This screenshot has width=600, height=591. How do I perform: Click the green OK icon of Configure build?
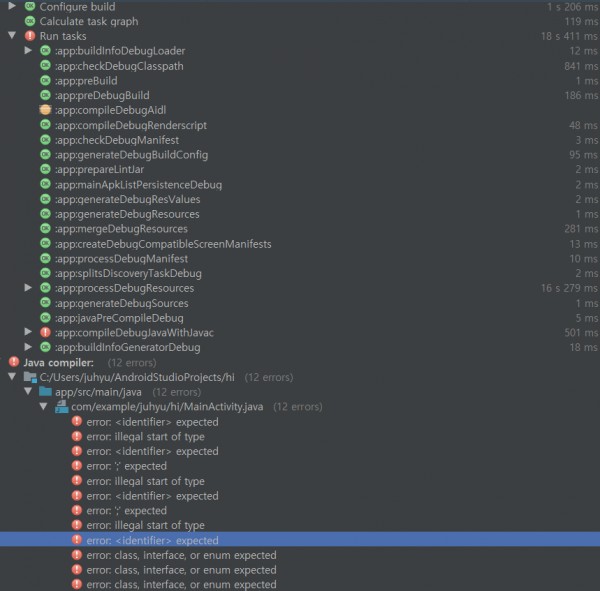30,6
